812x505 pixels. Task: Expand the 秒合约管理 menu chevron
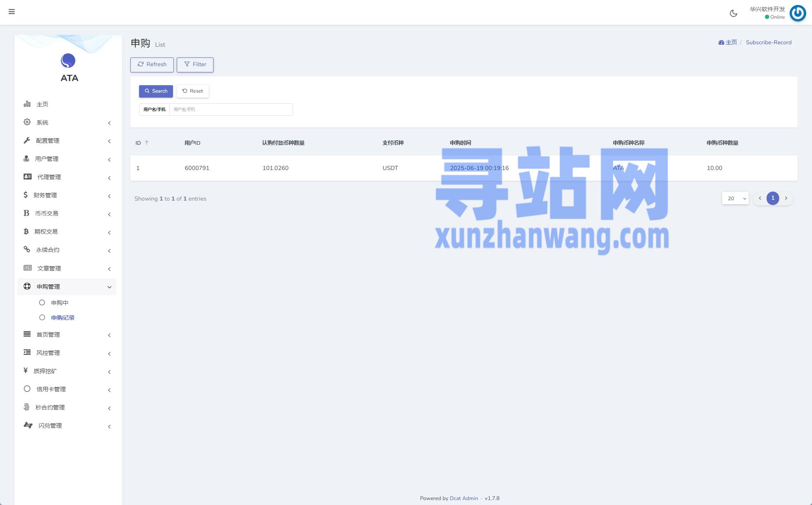click(x=109, y=408)
